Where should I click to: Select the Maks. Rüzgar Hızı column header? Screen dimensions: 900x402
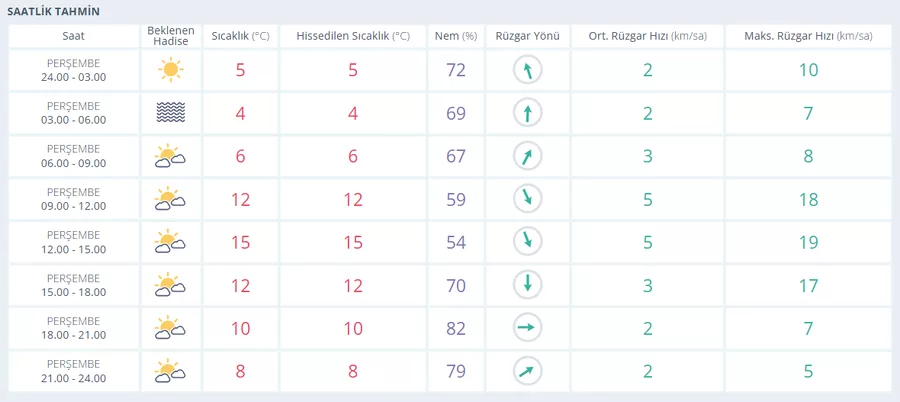[807, 36]
